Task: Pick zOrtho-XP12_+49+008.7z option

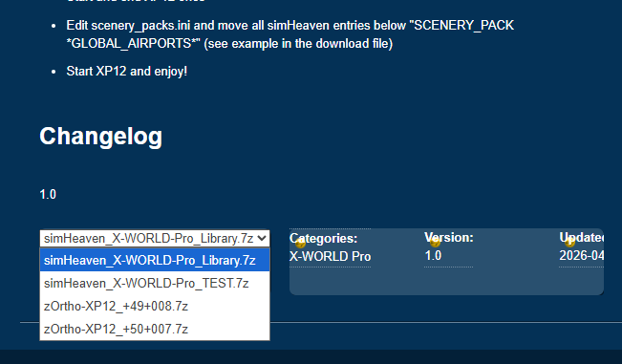Action: click(155, 306)
